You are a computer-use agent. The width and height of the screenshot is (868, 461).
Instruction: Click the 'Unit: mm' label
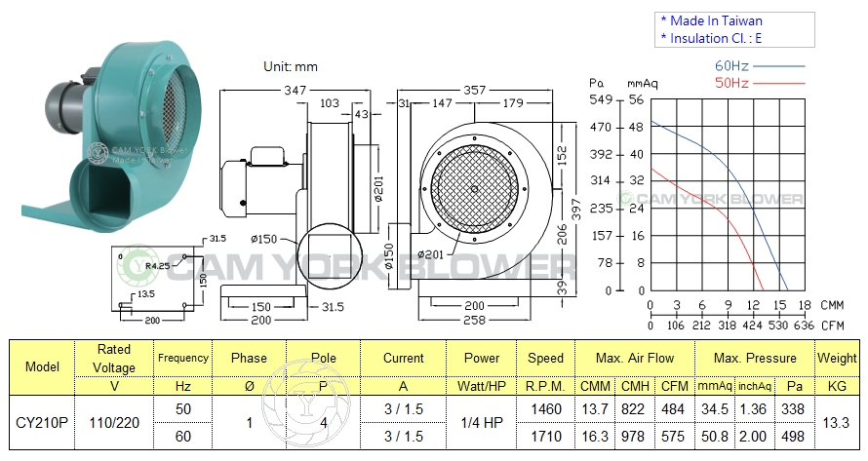[291, 67]
